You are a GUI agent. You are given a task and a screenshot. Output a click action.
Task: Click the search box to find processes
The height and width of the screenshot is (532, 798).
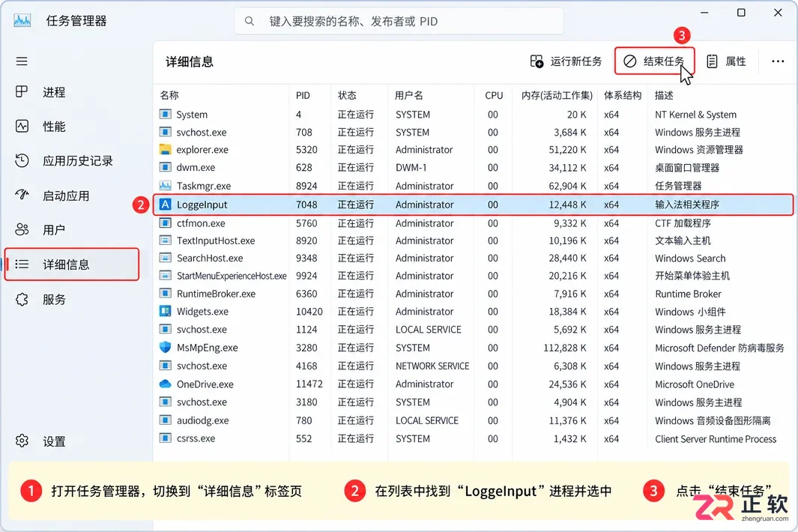[x=399, y=22]
